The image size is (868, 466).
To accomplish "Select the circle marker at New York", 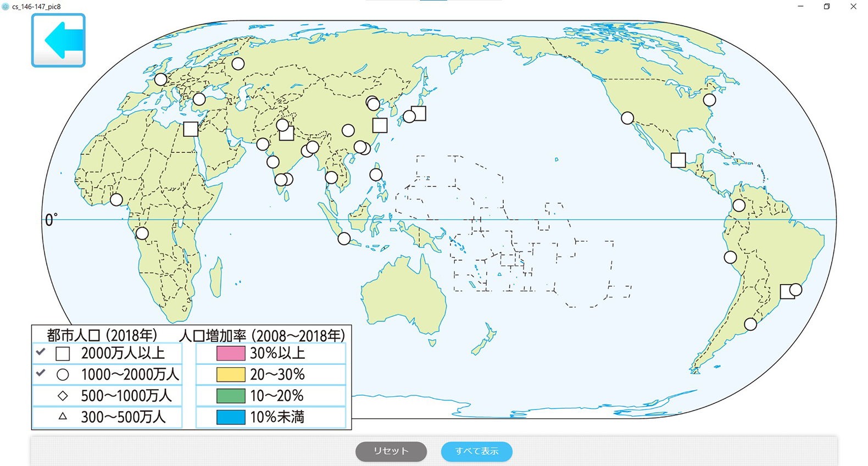I will [x=709, y=101].
